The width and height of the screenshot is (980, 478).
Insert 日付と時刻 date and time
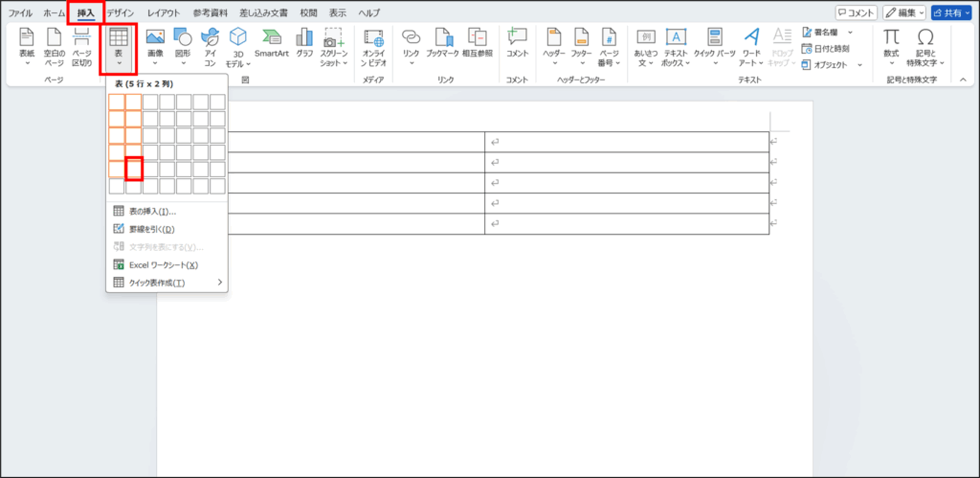(826, 48)
